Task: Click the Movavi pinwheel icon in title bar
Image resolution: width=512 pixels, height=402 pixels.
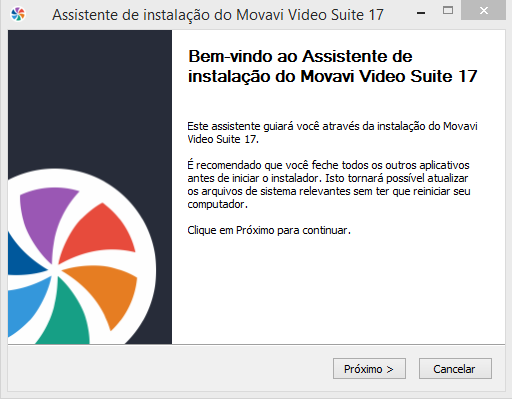Action: tap(18, 14)
